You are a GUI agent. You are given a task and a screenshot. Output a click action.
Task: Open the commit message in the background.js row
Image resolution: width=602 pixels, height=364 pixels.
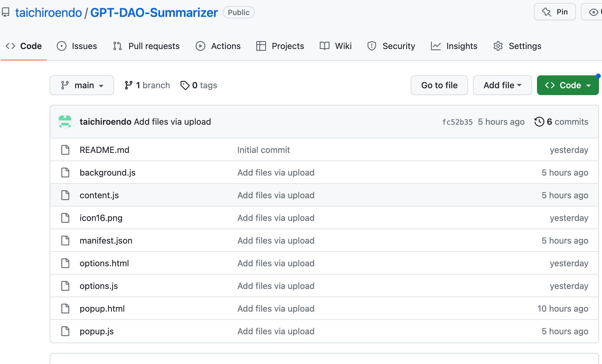(x=276, y=173)
